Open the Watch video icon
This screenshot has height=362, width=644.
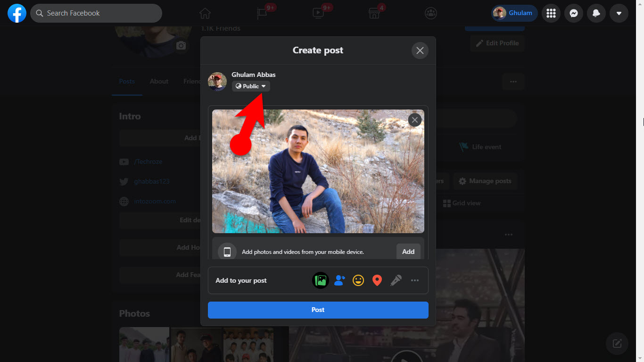click(x=318, y=13)
